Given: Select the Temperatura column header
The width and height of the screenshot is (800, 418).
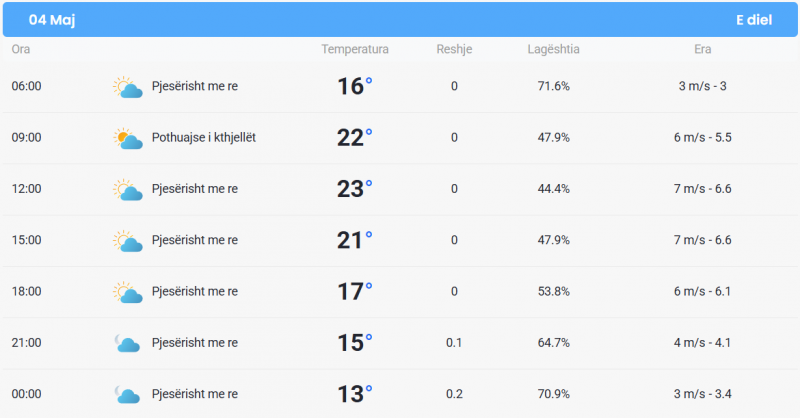Looking at the screenshot, I should tap(355, 50).
